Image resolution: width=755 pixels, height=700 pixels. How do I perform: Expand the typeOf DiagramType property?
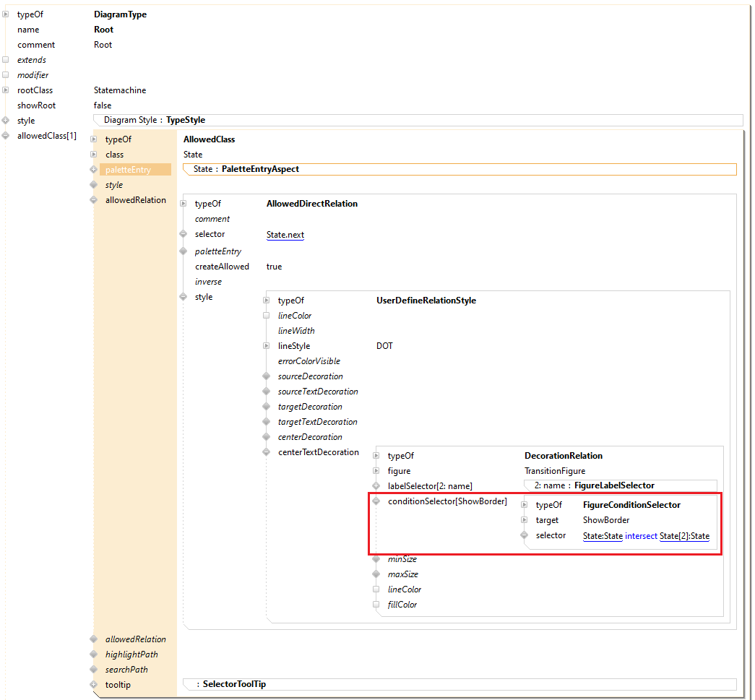tap(6, 14)
